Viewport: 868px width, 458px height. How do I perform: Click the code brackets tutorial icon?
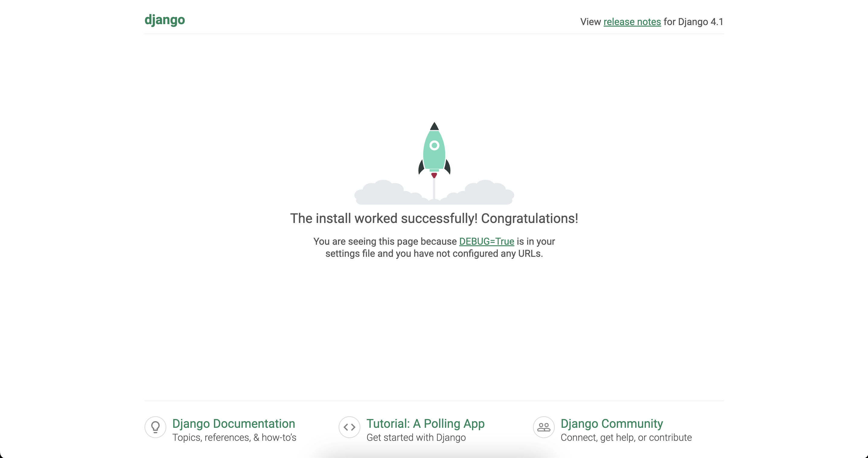tap(349, 427)
